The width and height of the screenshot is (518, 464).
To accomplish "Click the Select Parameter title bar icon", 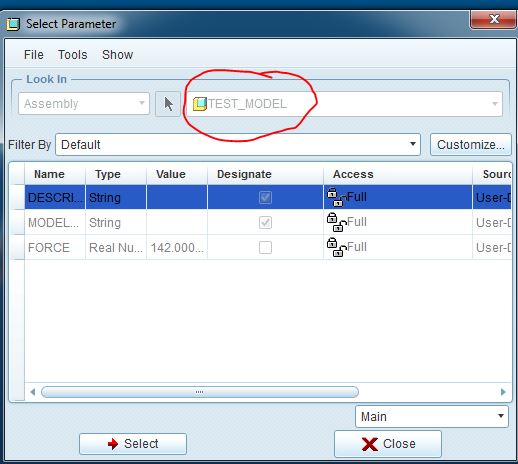I will (13, 24).
